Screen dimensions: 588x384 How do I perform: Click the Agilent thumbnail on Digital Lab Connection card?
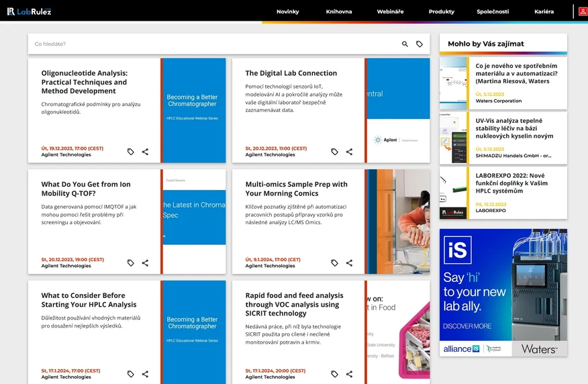[x=397, y=110]
